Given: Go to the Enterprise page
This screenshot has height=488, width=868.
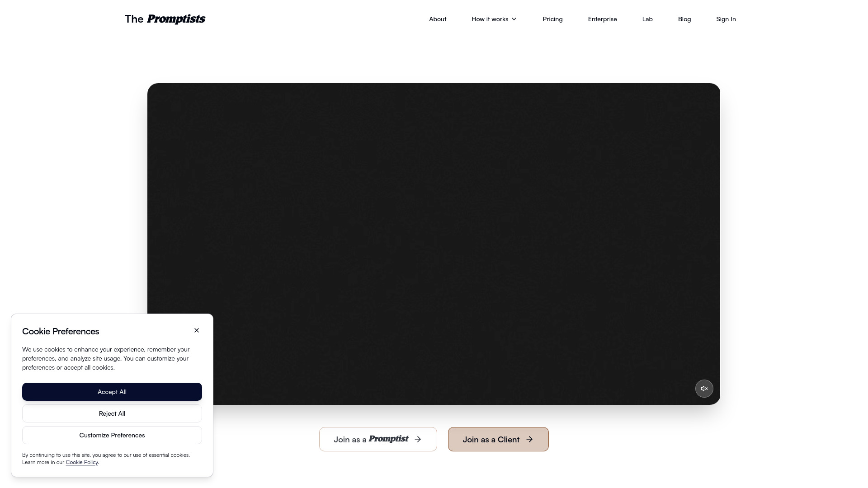Looking at the screenshot, I should point(602,19).
